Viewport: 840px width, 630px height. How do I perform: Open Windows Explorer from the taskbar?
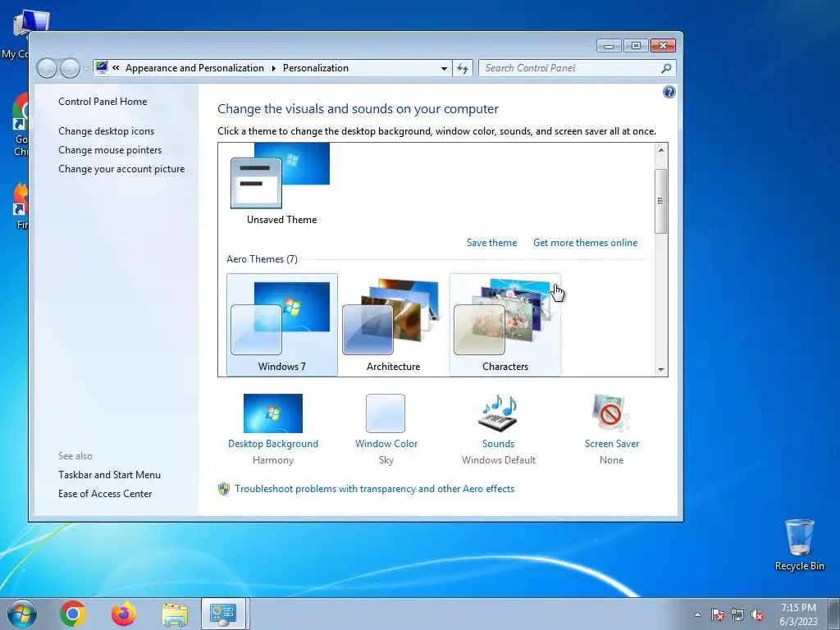point(175,614)
